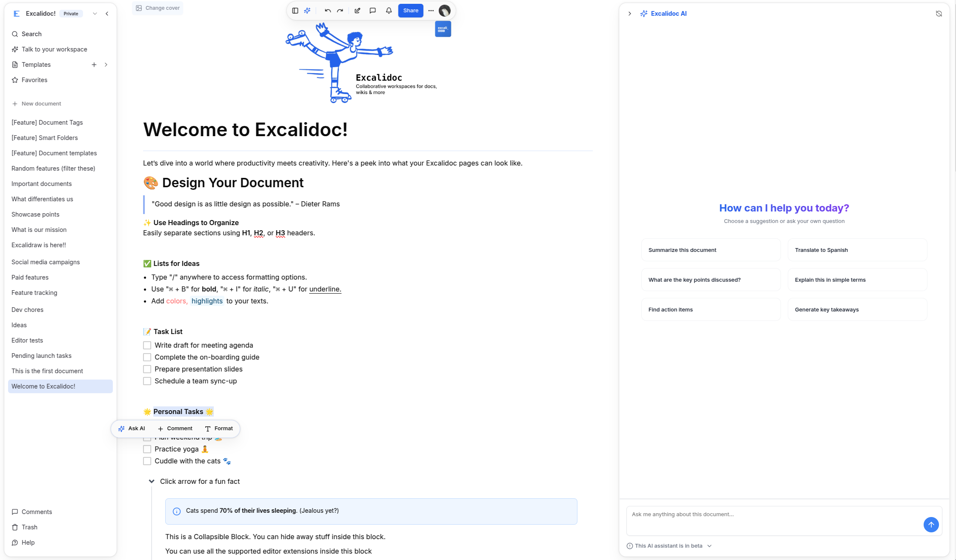The height and width of the screenshot is (560, 956).
Task: Expand the 'AI assistant is in beta' dropdown
Action: tap(709, 546)
